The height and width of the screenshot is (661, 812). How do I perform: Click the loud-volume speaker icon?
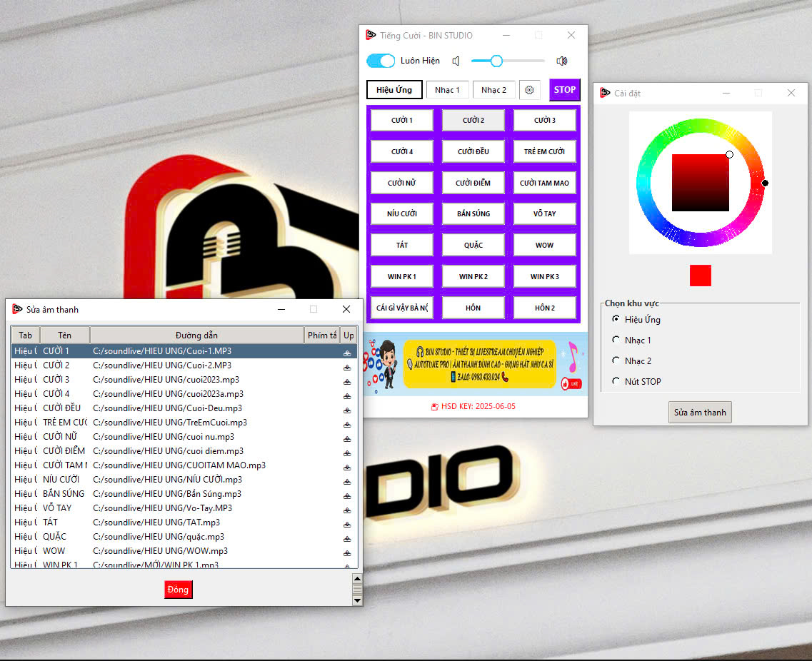(x=562, y=61)
